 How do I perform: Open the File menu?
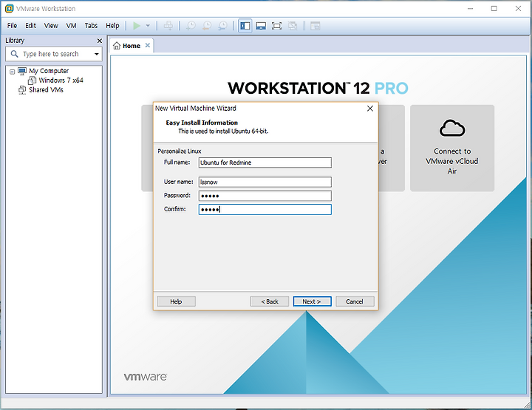pos(12,26)
